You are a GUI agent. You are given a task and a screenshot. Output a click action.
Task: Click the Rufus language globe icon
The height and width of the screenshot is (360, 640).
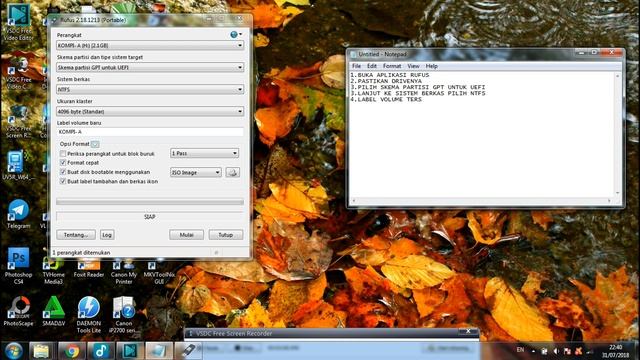point(234,35)
